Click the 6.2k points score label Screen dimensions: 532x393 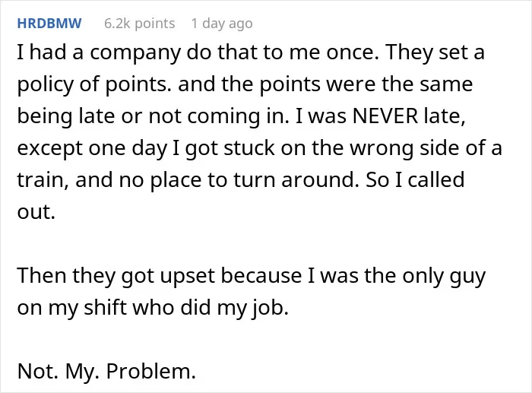click(x=139, y=24)
